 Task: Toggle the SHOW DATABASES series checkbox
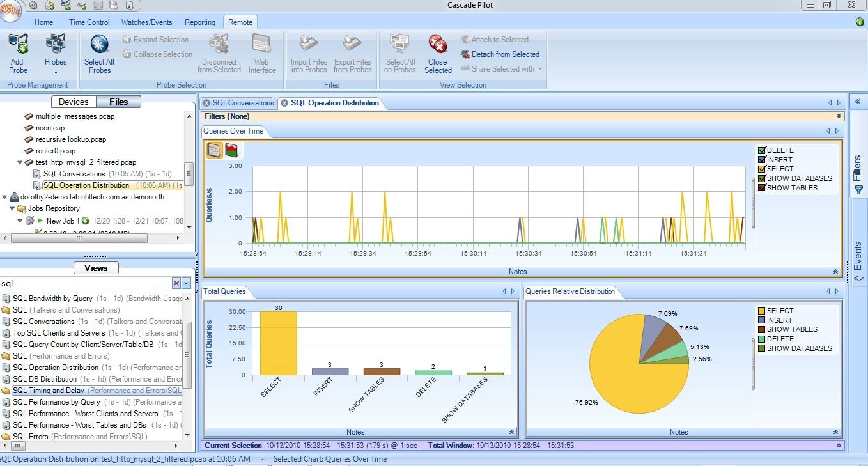pyautogui.click(x=762, y=178)
